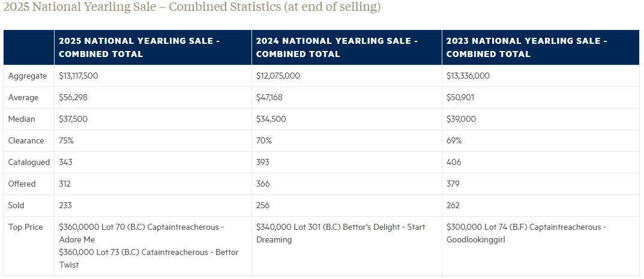Click the 2023 catalogued value 406

pos(454,163)
